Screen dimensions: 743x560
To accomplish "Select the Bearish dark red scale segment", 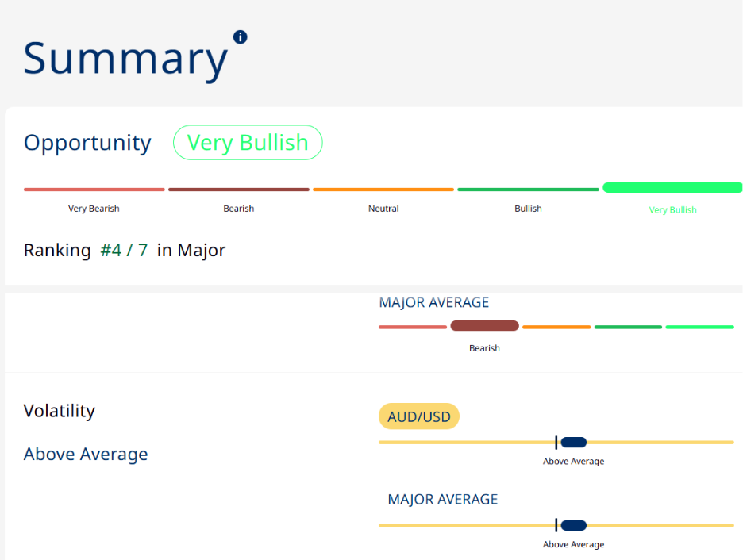I will click(239, 190).
